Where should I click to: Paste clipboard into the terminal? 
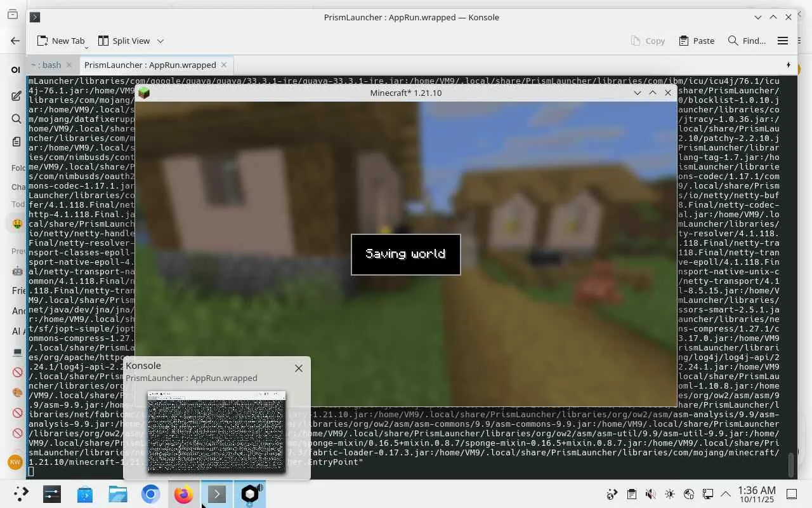697,41
